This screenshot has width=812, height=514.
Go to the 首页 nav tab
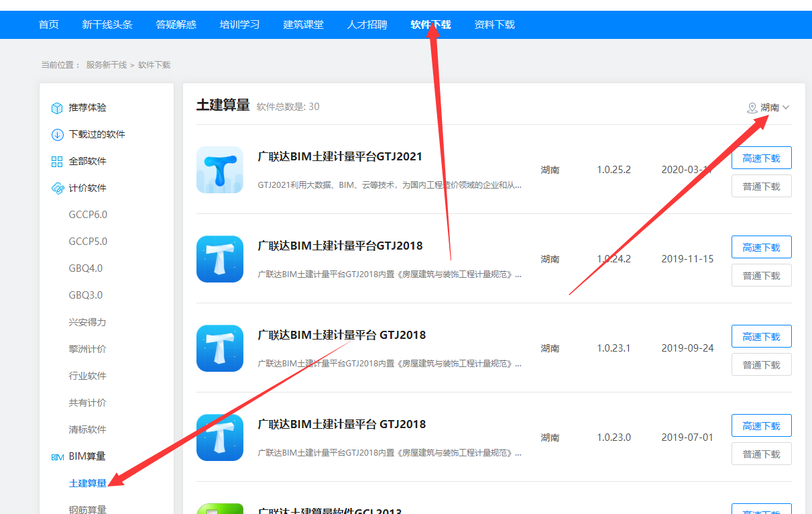coord(49,25)
